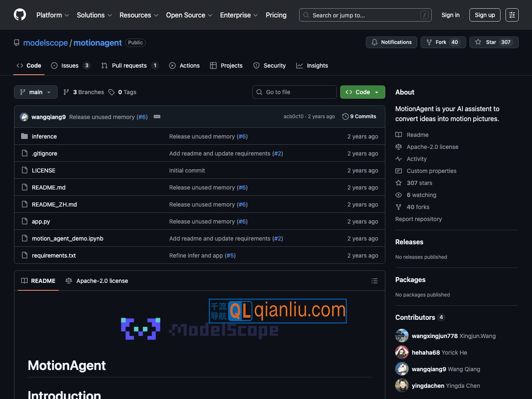
Task: Open the Pull requests tab
Action: [129, 66]
